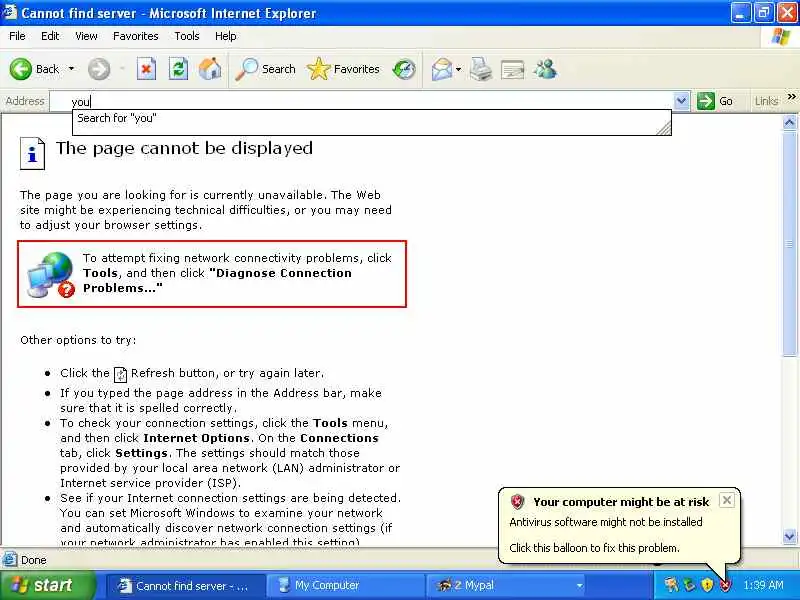Click the vertical scrollbar up arrow
This screenshot has height=600, width=800.
(x=790, y=122)
